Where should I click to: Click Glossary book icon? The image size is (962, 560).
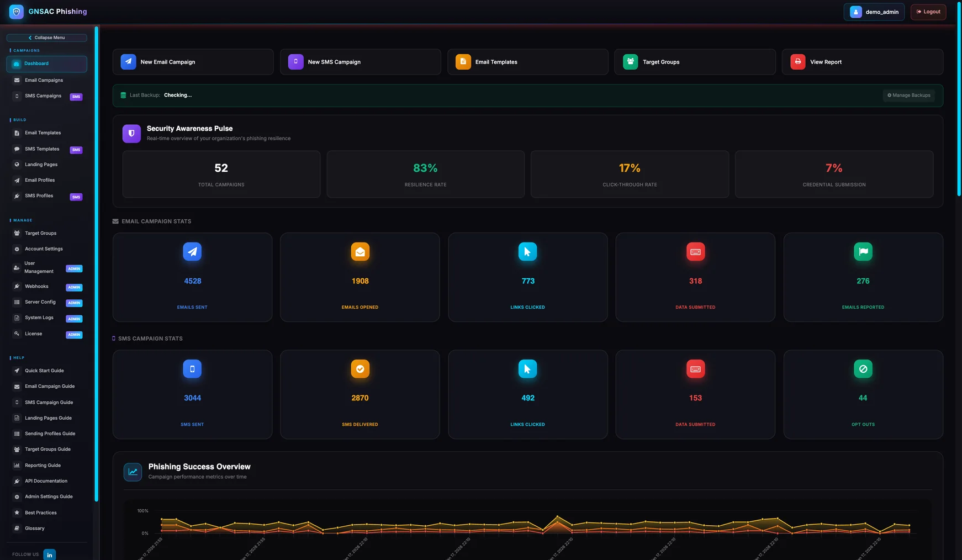[x=17, y=529]
